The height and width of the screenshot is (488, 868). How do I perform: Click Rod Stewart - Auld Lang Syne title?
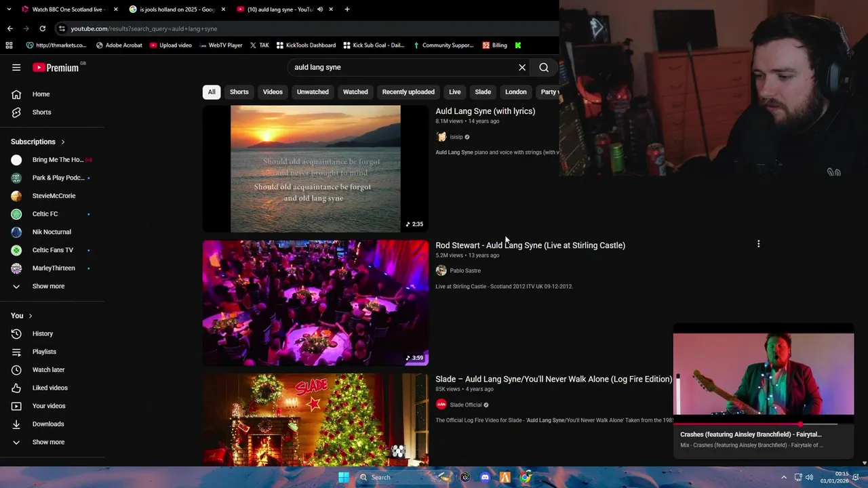tap(530, 245)
